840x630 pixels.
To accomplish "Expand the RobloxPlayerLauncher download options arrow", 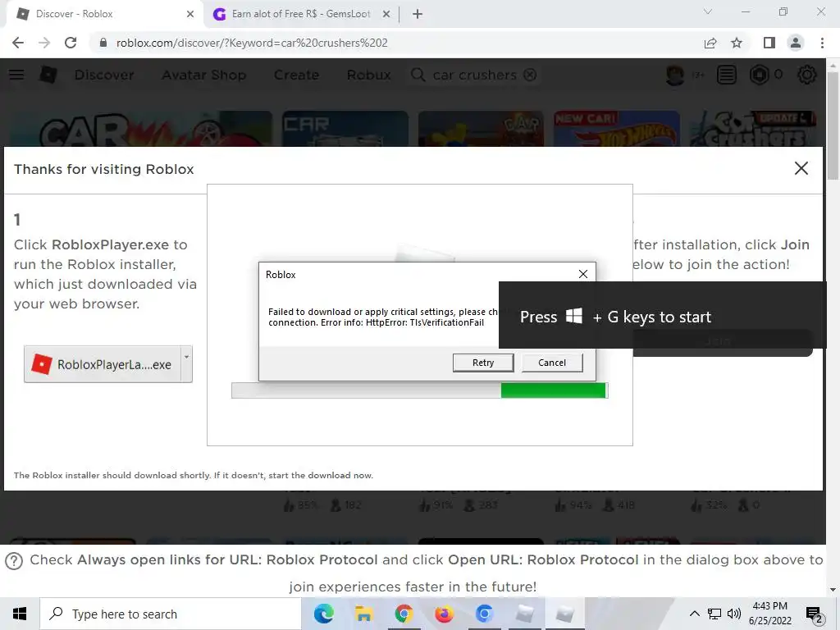I will coord(186,364).
